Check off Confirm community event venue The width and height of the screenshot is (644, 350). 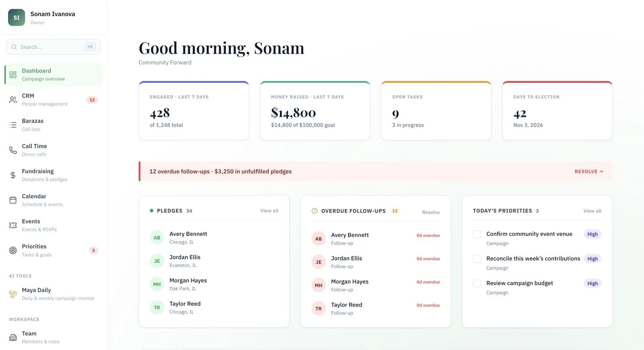[477, 234]
